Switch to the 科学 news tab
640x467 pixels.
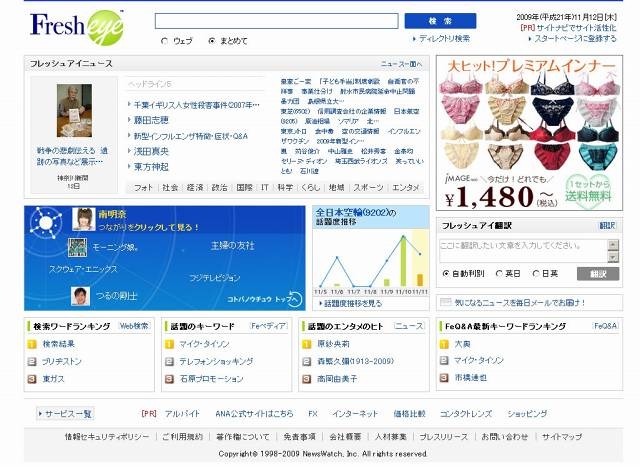[x=285, y=187]
